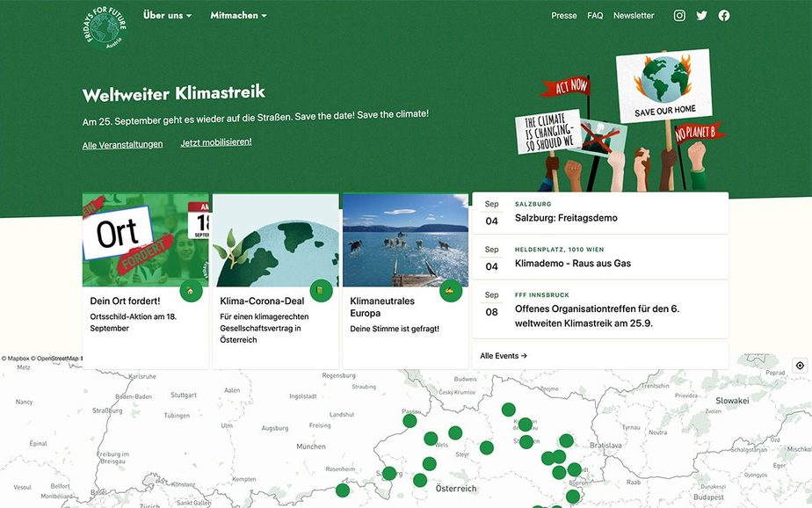Go to the FAQ page
812x508 pixels.
point(595,16)
